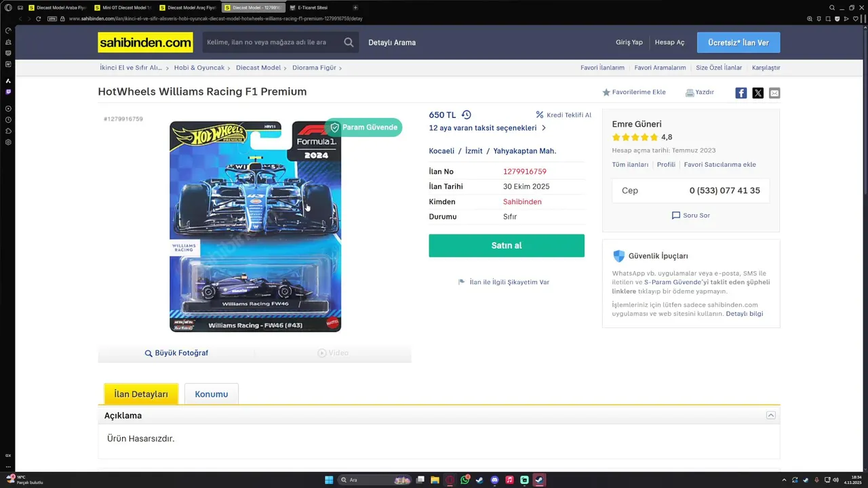
Task: Open Detaylı bilgi in security tips
Action: point(745,314)
